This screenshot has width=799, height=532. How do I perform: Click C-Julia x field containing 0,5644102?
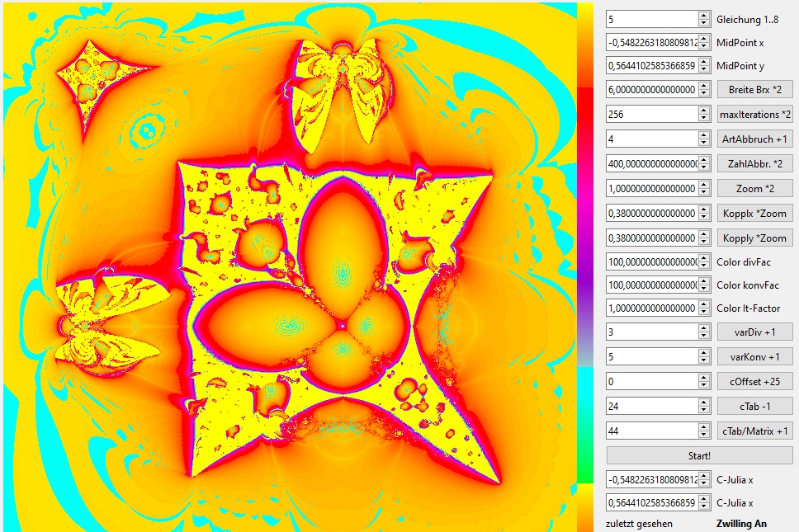click(652, 503)
